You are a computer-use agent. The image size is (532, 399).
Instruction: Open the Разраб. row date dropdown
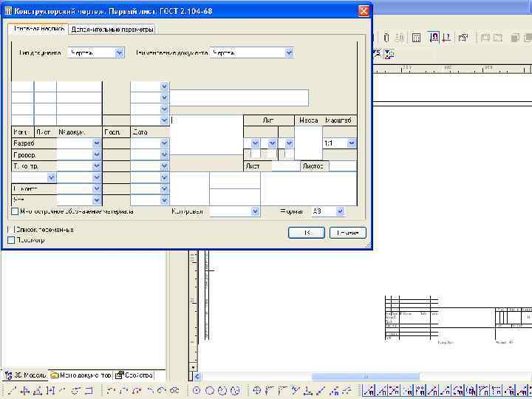pyautogui.click(x=164, y=143)
